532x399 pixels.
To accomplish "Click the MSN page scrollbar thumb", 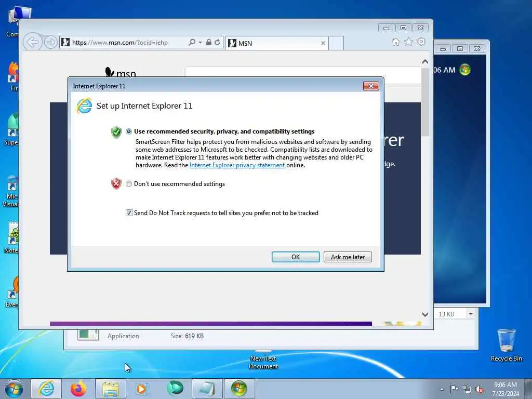I will [425, 102].
